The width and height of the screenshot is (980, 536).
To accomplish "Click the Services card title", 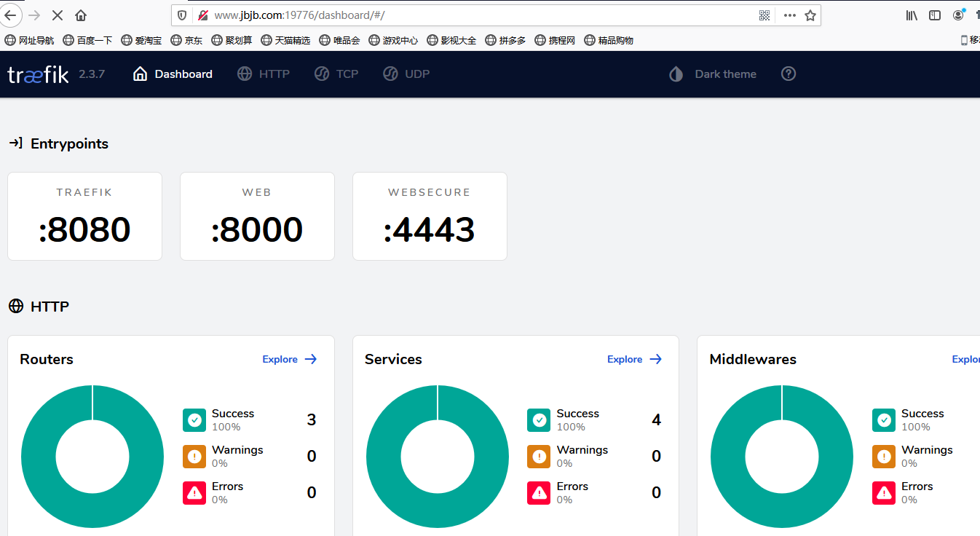I will (x=393, y=359).
